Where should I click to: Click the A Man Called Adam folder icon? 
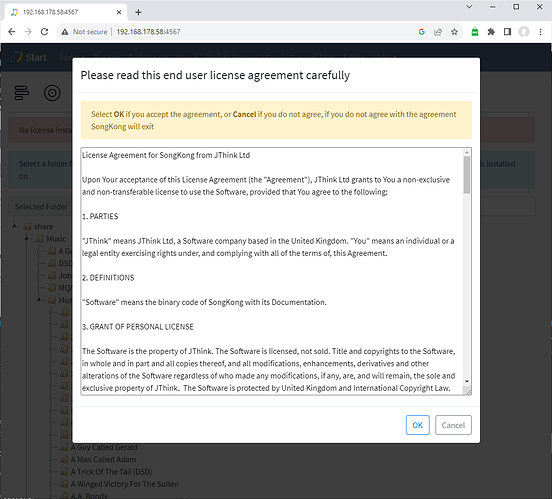(x=64, y=460)
